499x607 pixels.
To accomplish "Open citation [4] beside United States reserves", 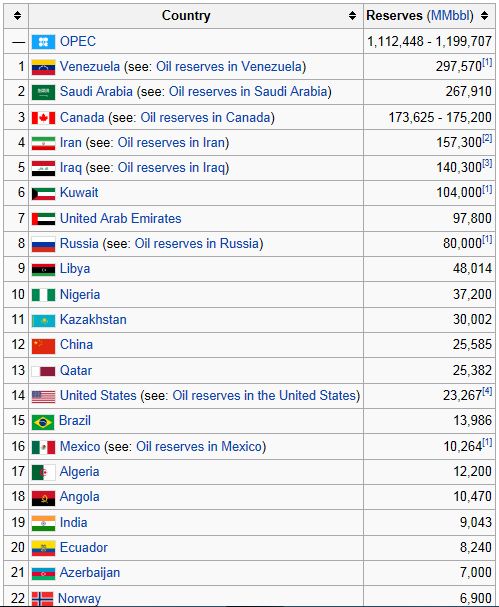I will (x=487, y=391).
